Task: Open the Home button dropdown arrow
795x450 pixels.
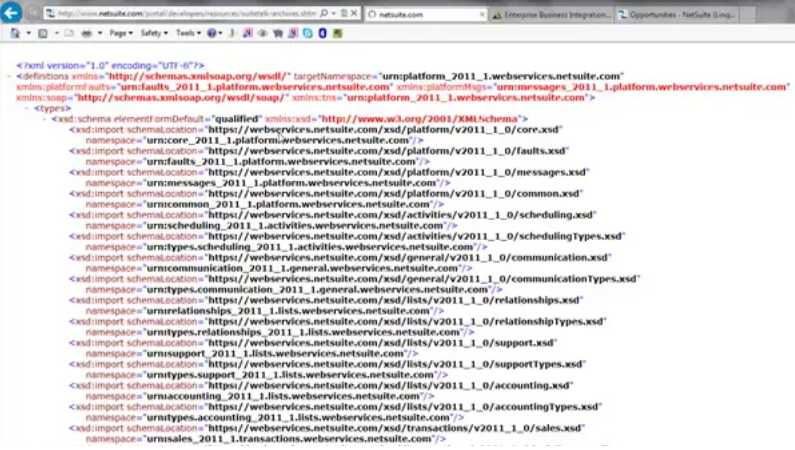Action: pos(28,33)
